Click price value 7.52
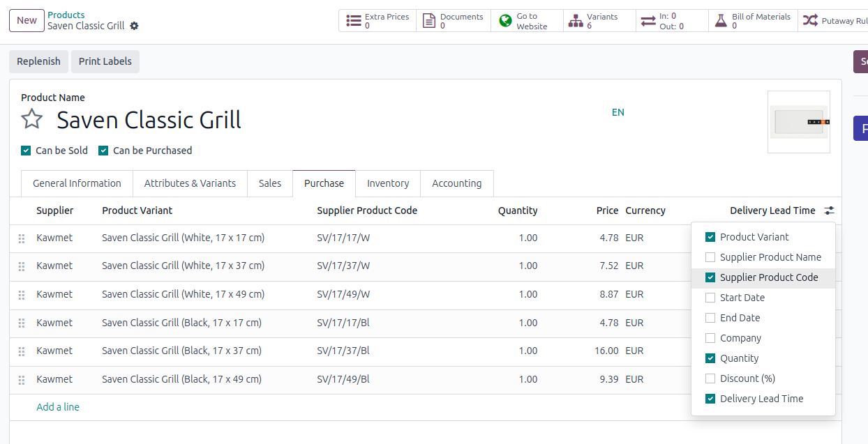 click(609, 266)
